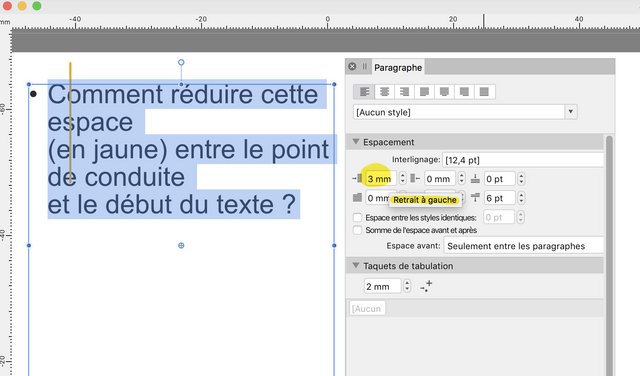Adjust the 3 mm left indent stepper
Screen dimensions: 640x376
point(402,178)
